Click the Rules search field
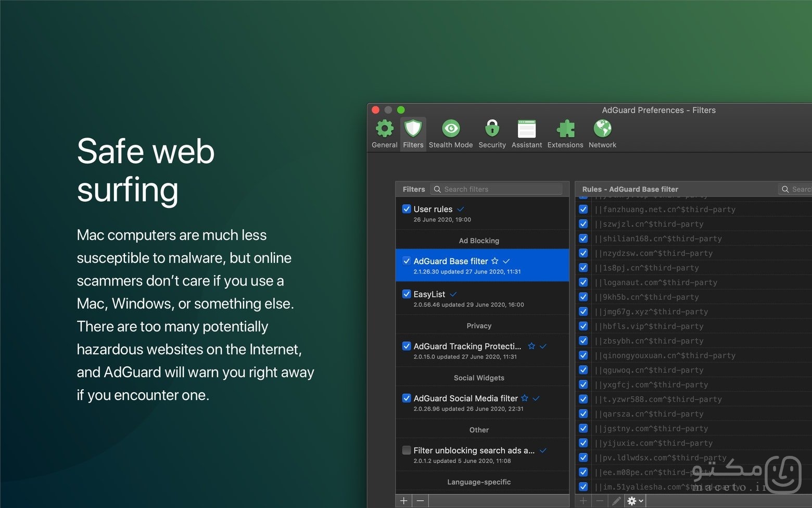812x508 pixels. coord(795,189)
